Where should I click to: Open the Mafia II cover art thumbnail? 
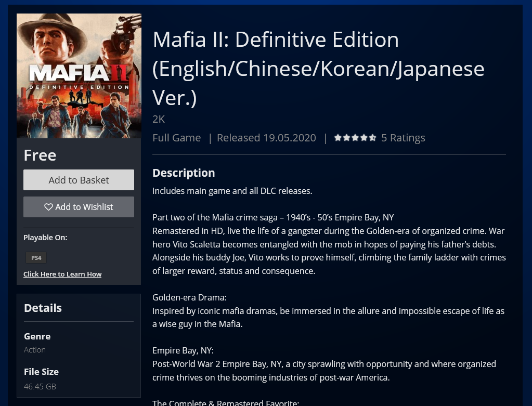click(x=79, y=75)
